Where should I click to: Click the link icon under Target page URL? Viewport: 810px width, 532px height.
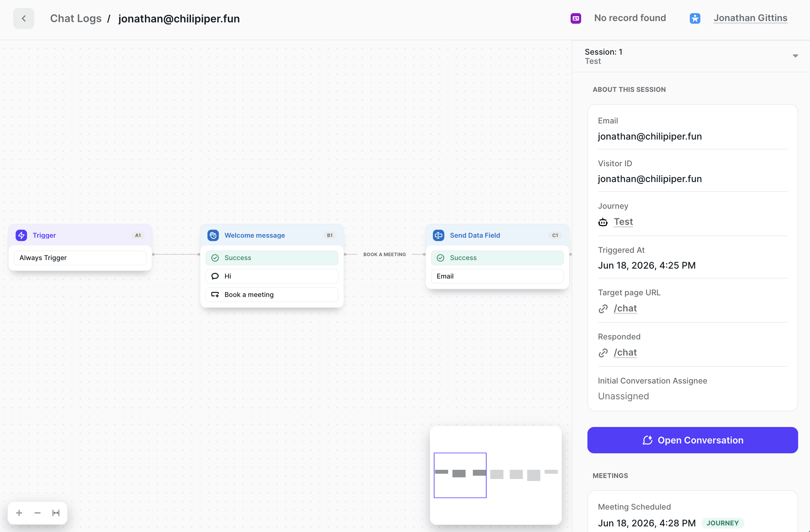[x=603, y=308]
